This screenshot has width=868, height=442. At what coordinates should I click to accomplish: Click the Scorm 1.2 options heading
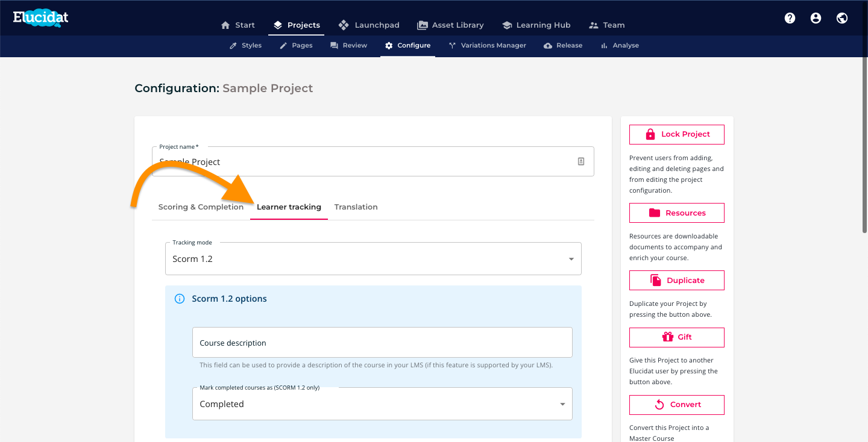coord(229,299)
